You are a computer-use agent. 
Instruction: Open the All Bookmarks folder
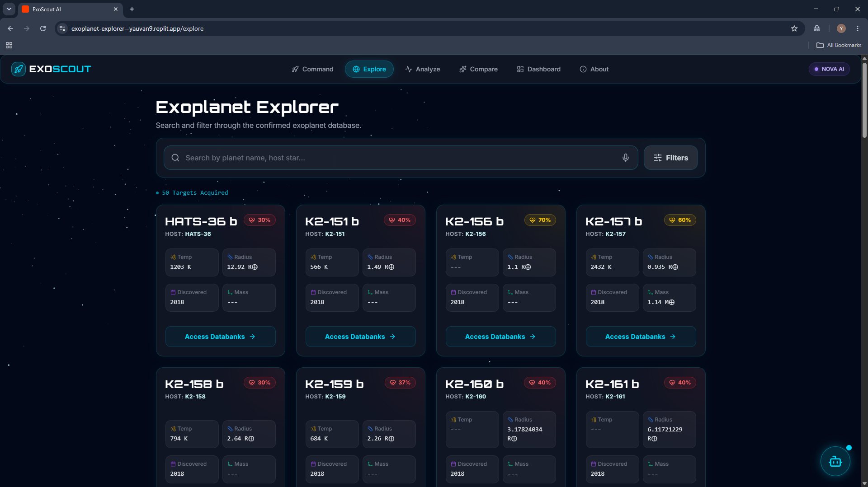(839, 45)
